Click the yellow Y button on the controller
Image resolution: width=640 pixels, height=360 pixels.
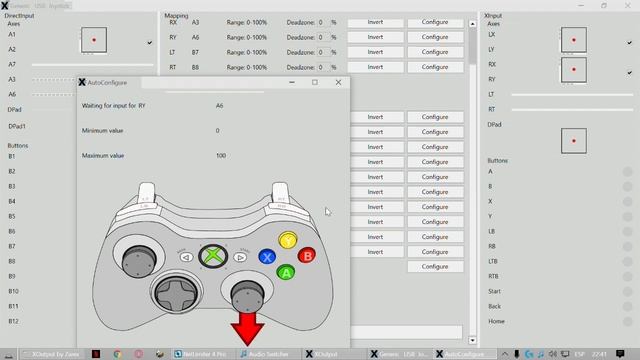pyautogui.click(x=288, y=240)
